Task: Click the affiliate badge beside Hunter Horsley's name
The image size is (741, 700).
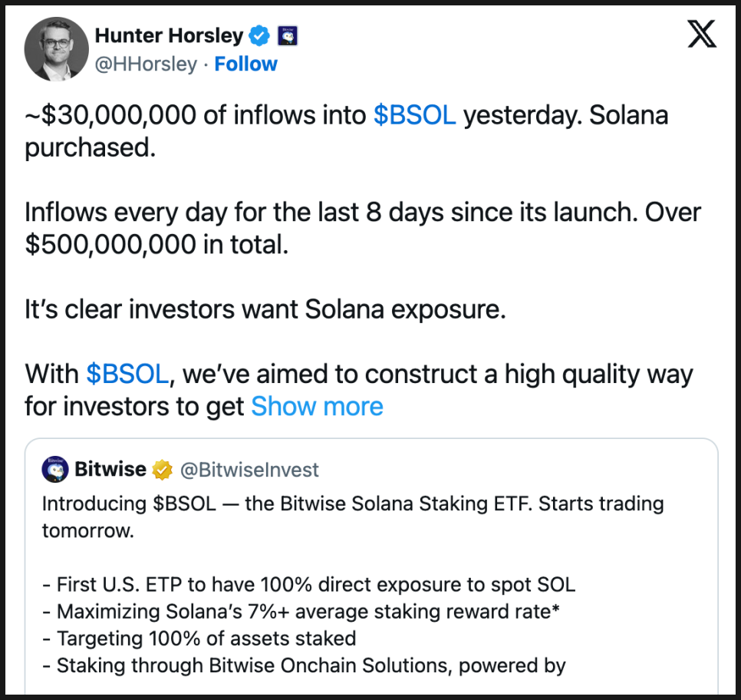Action: click(286, 35)
